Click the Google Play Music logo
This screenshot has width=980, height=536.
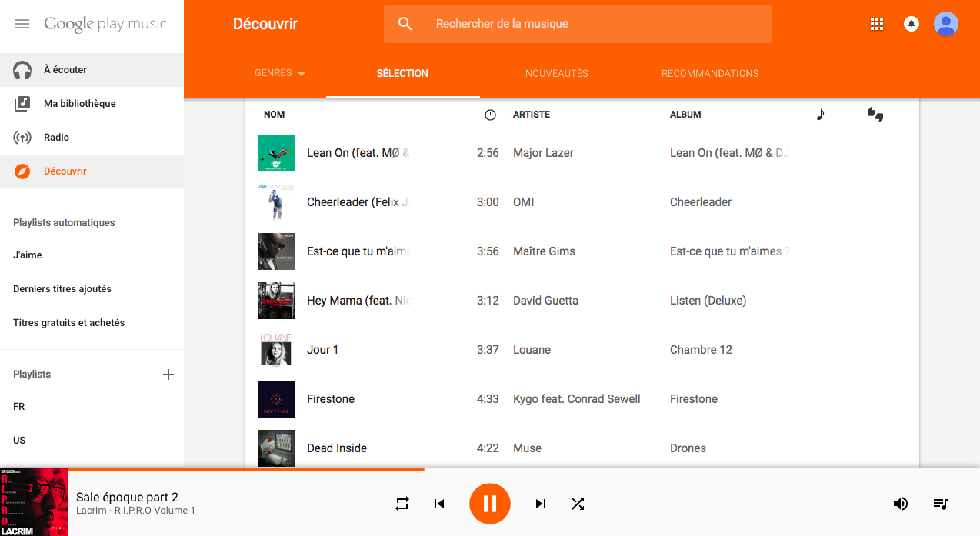point(105,25)
